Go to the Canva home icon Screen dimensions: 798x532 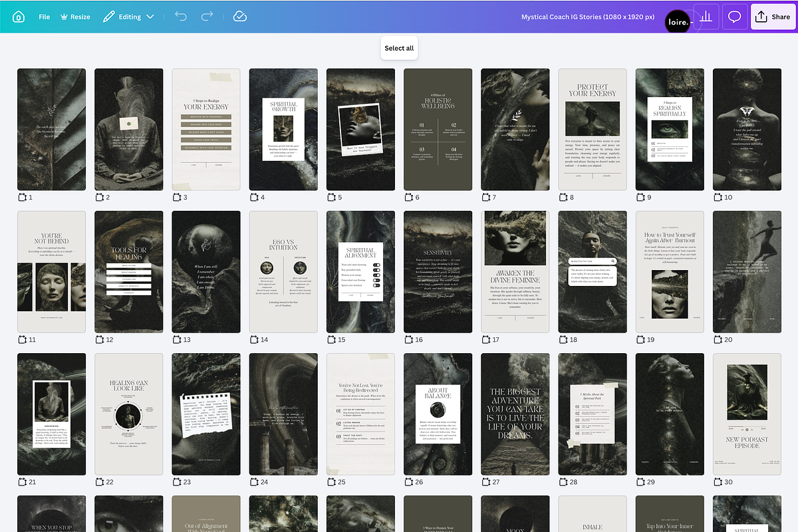18,17
